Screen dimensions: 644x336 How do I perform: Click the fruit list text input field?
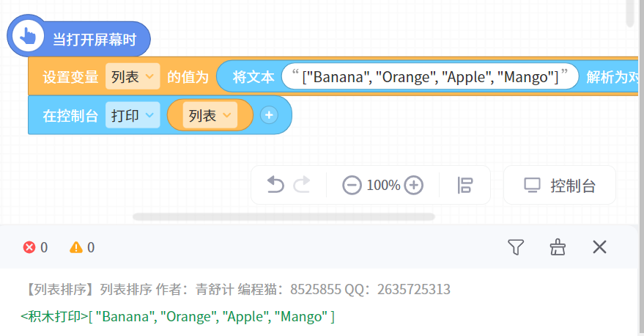pyautogui.click(x=430, y=76)
